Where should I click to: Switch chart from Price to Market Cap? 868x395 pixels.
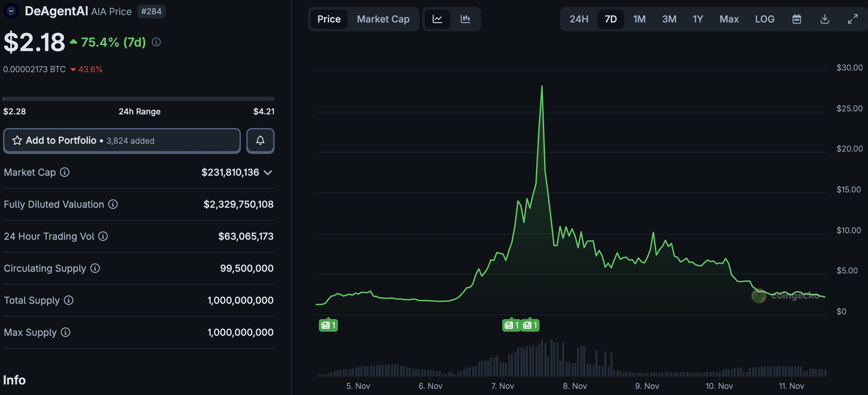(383, 19)
